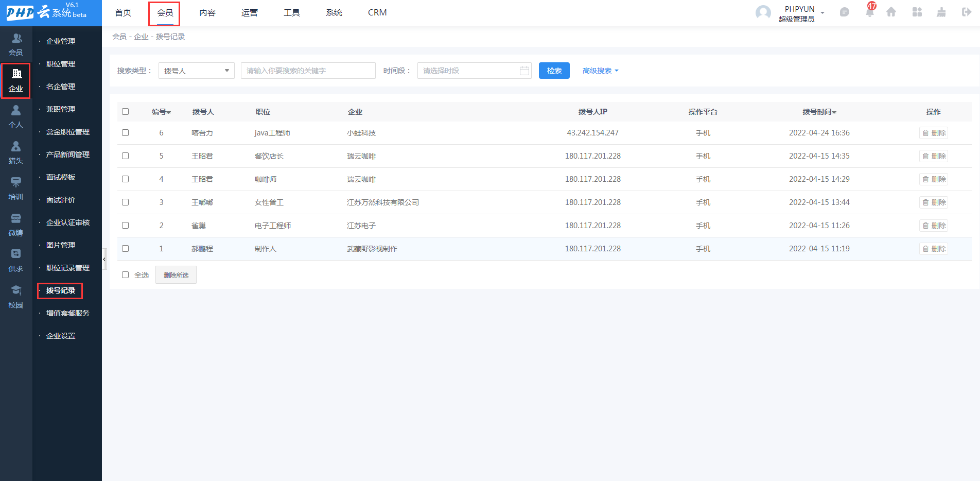Sort by 编号 column header
The image size is (980, 481).
click(161, 112)
